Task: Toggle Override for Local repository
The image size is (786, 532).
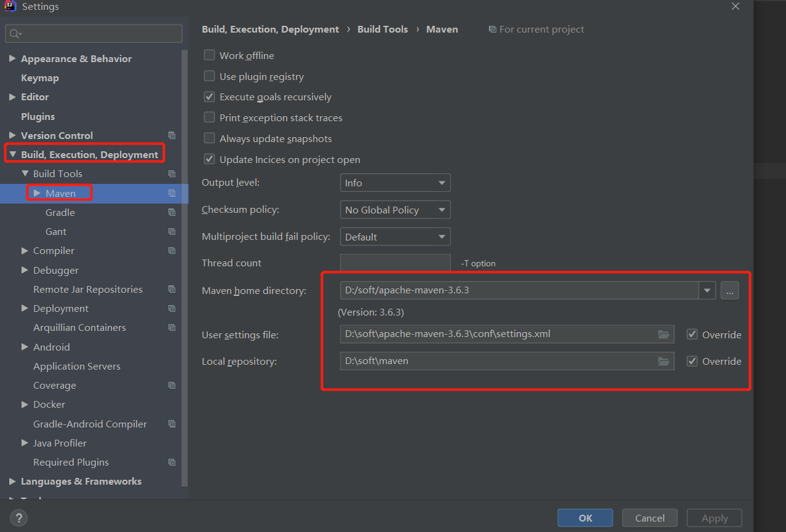Action: pyautogui.click(x=692, y=361)
